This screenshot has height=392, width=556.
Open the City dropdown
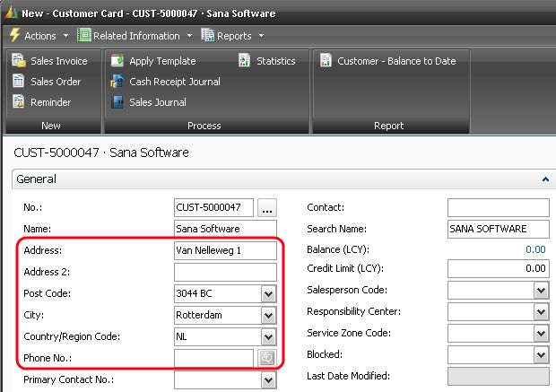coord(269,316)
